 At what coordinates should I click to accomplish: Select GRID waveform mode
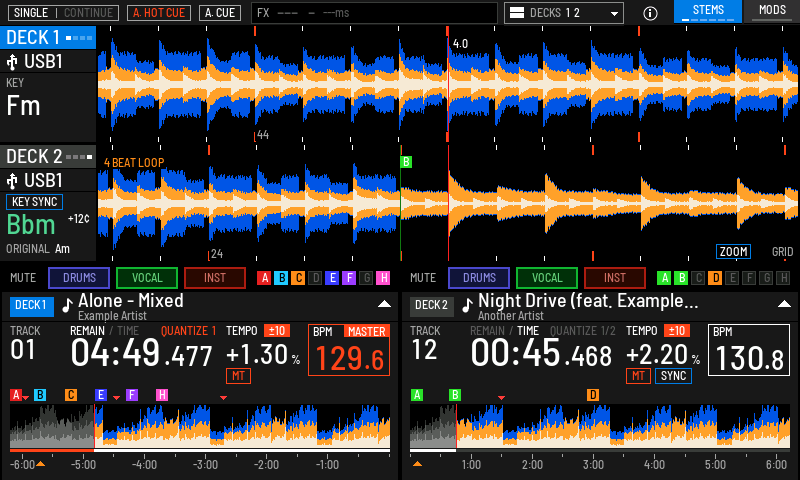[782, 252]
